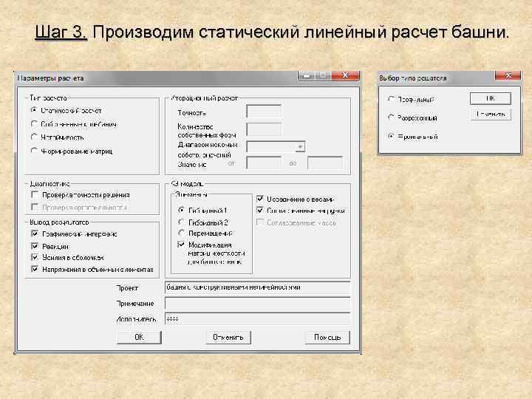The width and height of the screenshot is (532, 399).
Task: Click the Значение 'до' input field
Action: 325,163
